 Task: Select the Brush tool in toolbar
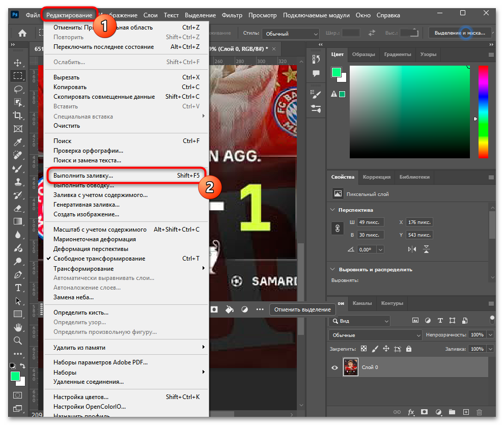[18, 168]
